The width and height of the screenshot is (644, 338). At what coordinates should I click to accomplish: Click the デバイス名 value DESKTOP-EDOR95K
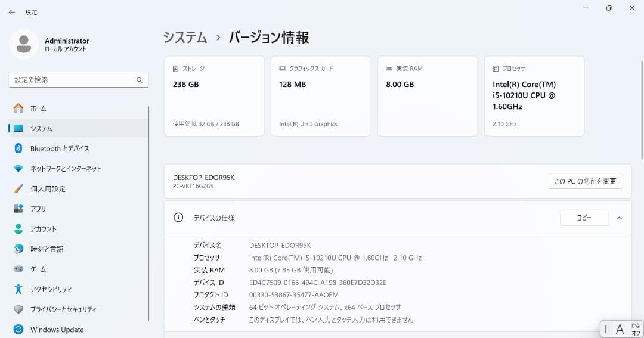coord(280,246)
